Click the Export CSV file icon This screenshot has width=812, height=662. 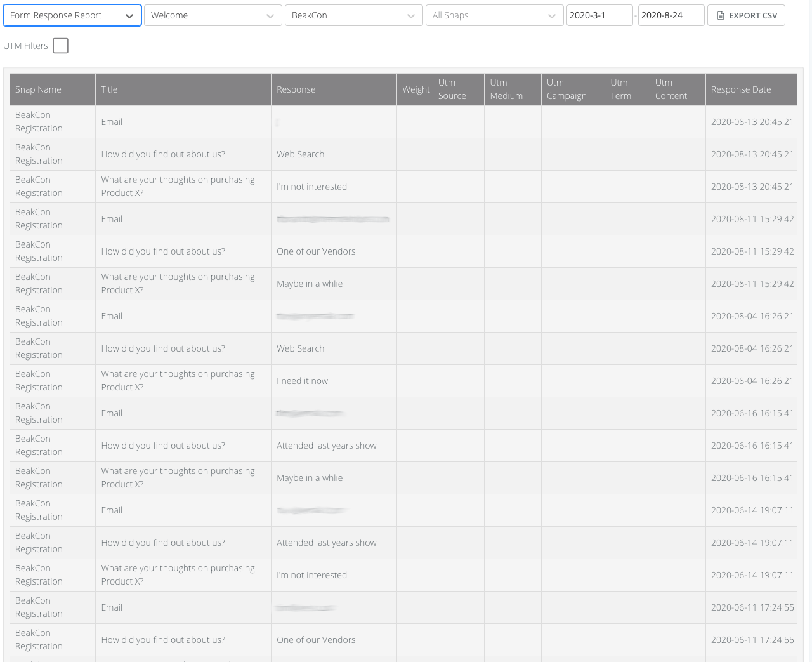[721, 15]
